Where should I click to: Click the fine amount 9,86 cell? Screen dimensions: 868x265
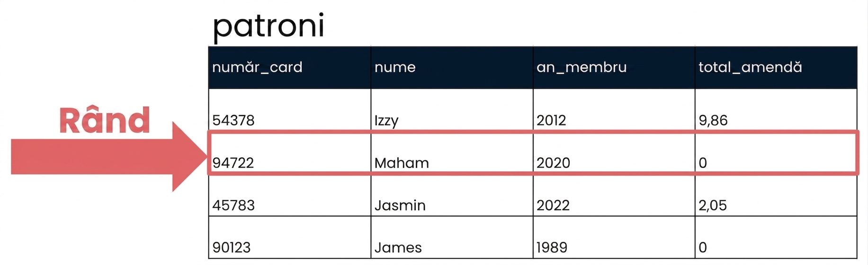point(776,109)
